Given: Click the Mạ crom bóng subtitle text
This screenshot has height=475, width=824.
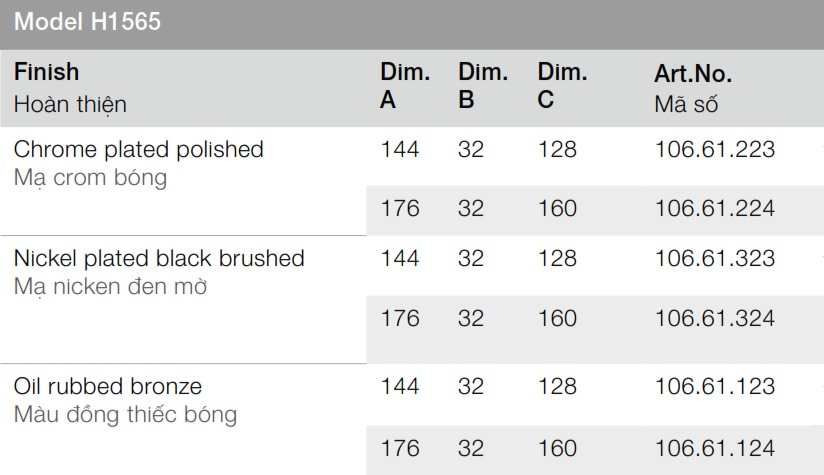Looking at the screenshot, I should (91, 178).
